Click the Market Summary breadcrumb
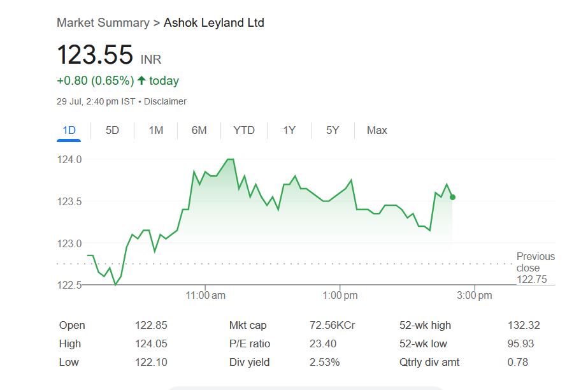588x390 pixels. pos(102,23)
